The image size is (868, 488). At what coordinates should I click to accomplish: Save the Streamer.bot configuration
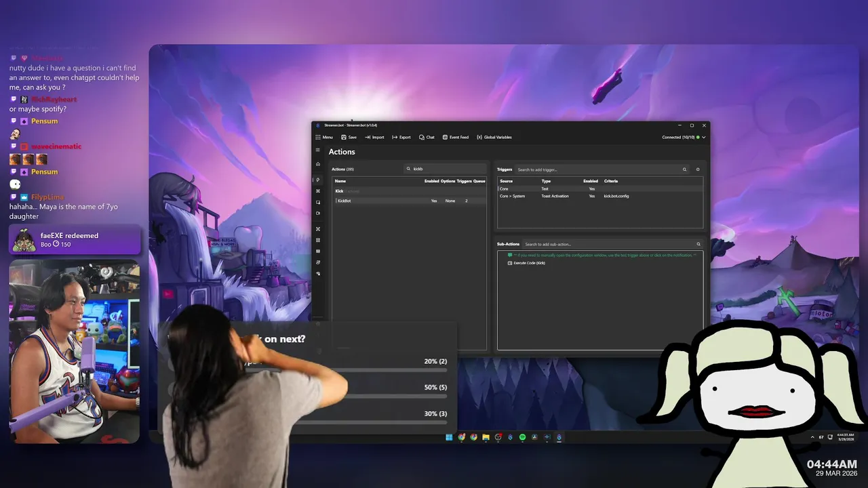point(349,137)
